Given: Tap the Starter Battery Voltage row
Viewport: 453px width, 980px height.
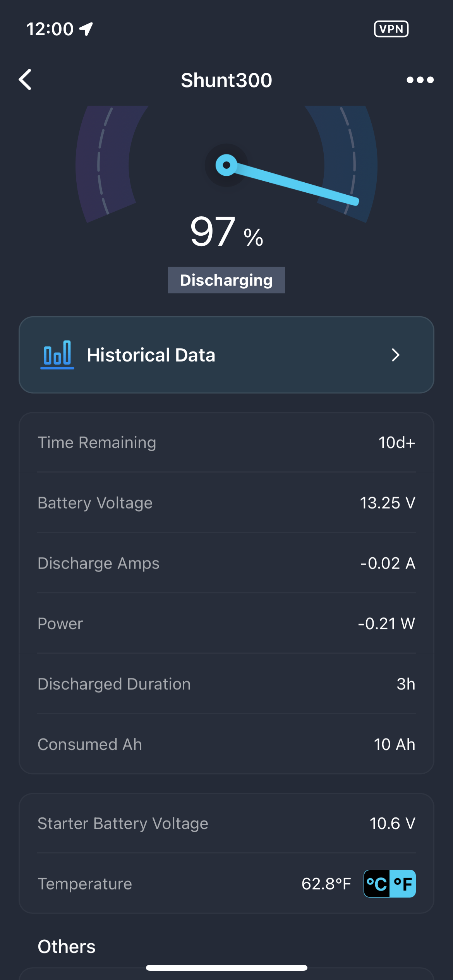Looking at the screenshot, I should click(226, 823).
